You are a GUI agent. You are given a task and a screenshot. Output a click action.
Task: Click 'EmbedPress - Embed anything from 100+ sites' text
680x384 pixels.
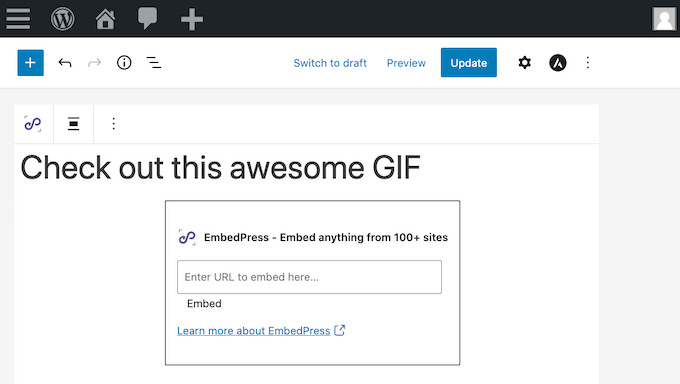[x=326, y=237]
